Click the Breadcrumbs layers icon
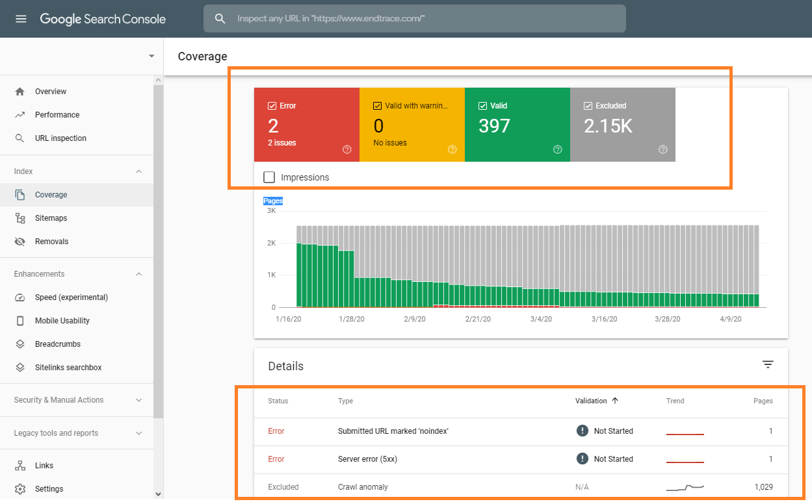812x504 pixels. [20, 344]
